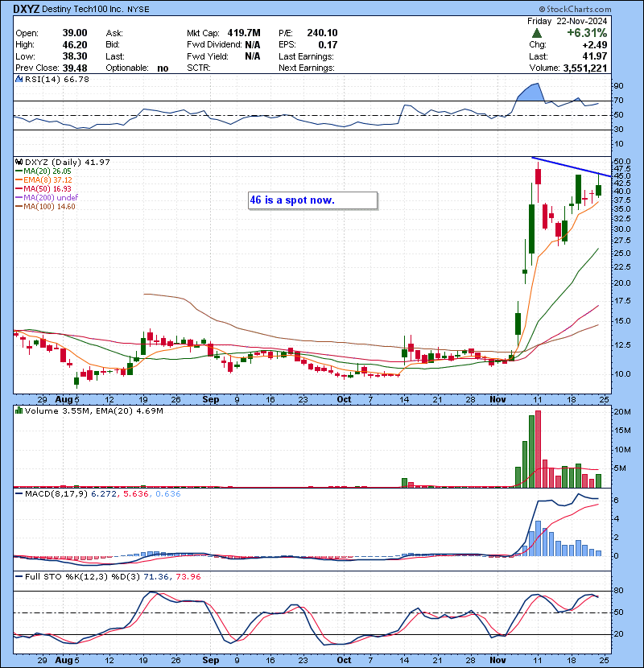This screenshot has width=644, height=668.
Task: Click the SCTR label
Action: (x=199, y=68)
